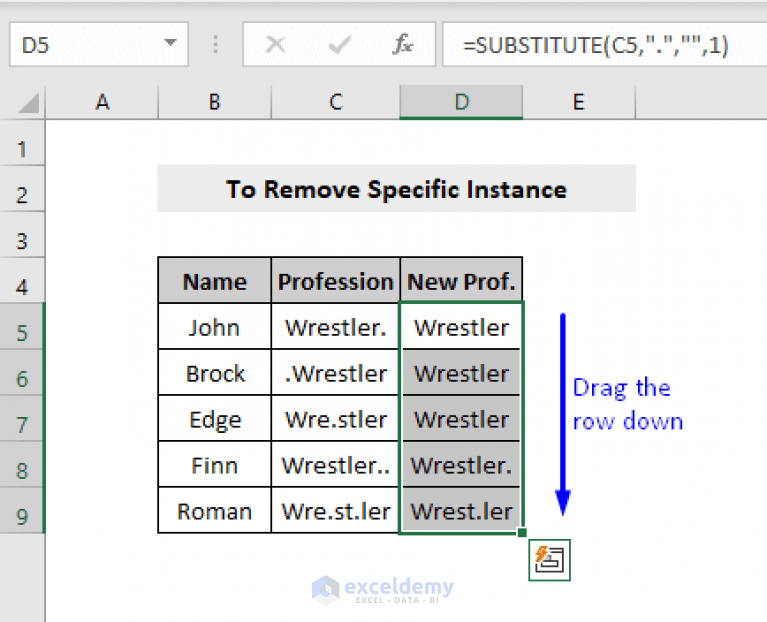Select the cell containing 'Finn'

click(x=215, y=465)
